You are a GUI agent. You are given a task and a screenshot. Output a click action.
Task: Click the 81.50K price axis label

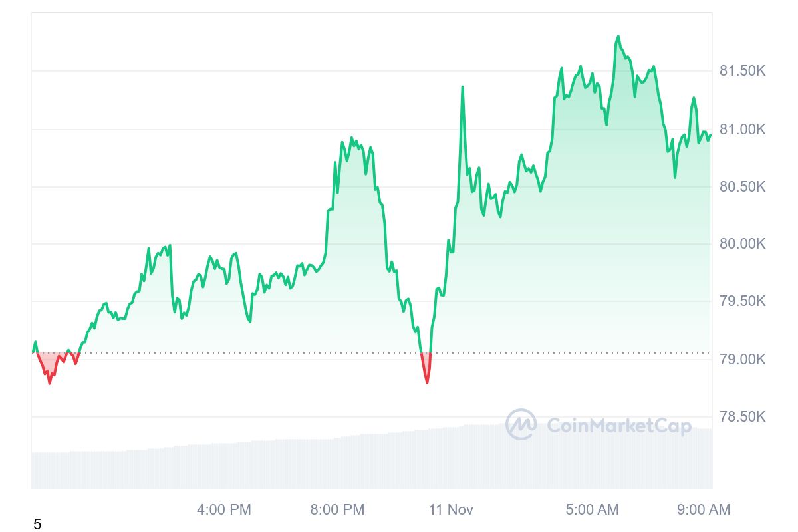tap(743, 71)
